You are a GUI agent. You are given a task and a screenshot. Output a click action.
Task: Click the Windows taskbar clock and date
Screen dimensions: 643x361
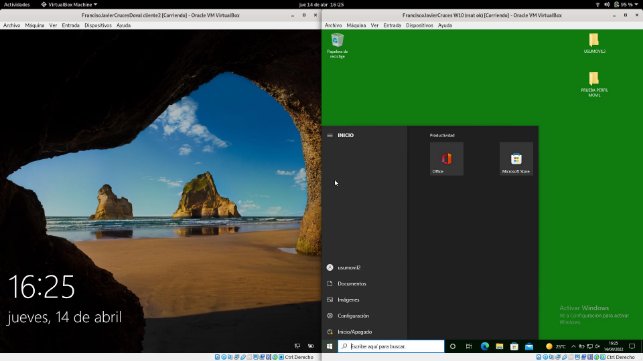click(613, 346)
